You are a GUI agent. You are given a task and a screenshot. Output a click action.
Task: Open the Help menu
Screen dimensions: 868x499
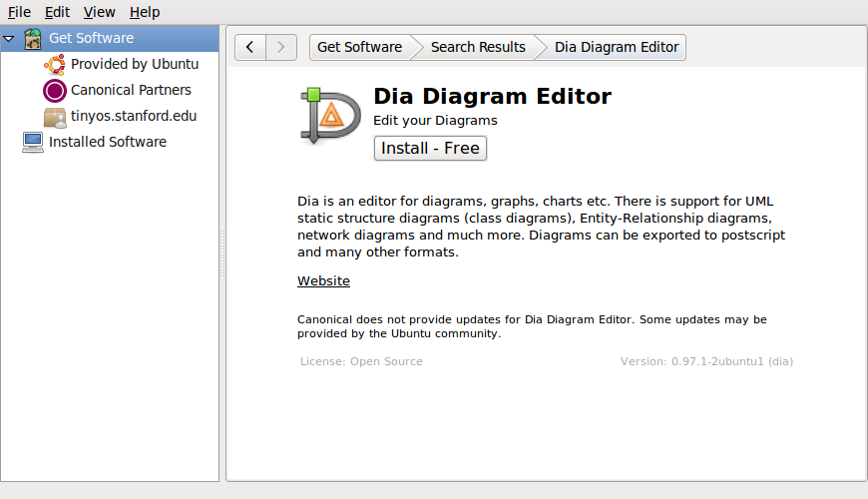(145, 12)
